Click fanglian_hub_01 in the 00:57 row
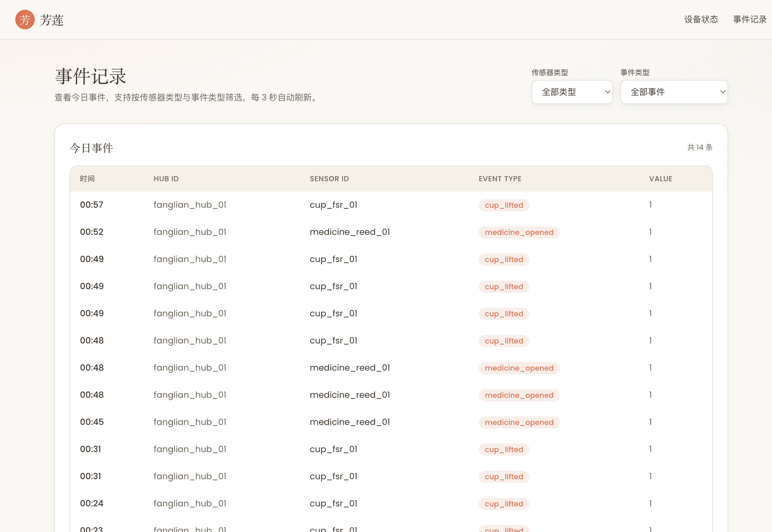The width and height of the screenshot is (772, 532). [190, 205]
